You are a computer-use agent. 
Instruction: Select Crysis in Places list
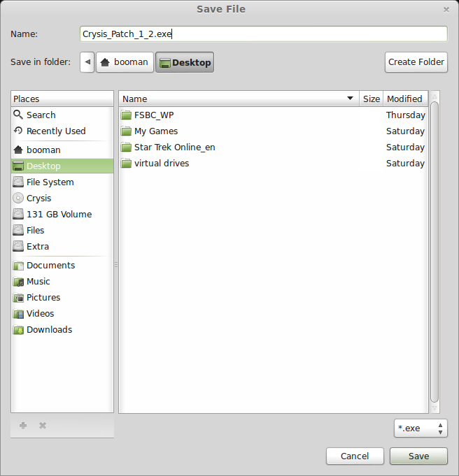point(39,199)
